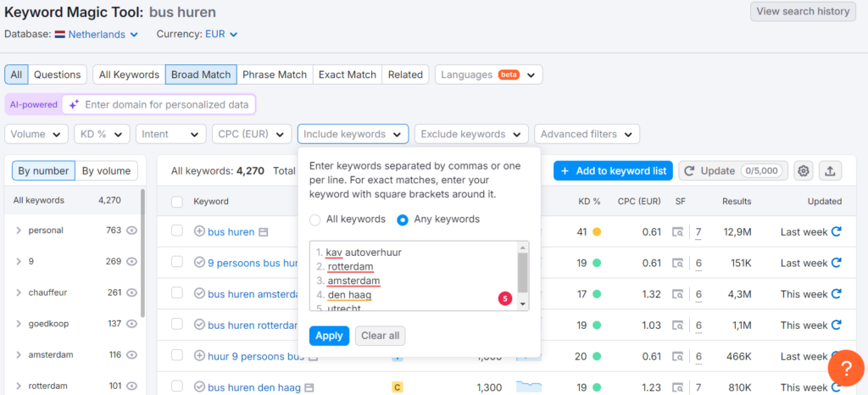Open SERP snapshot icon next to bus huren den haag
The image size is (868, 395).
pos(309,387)
